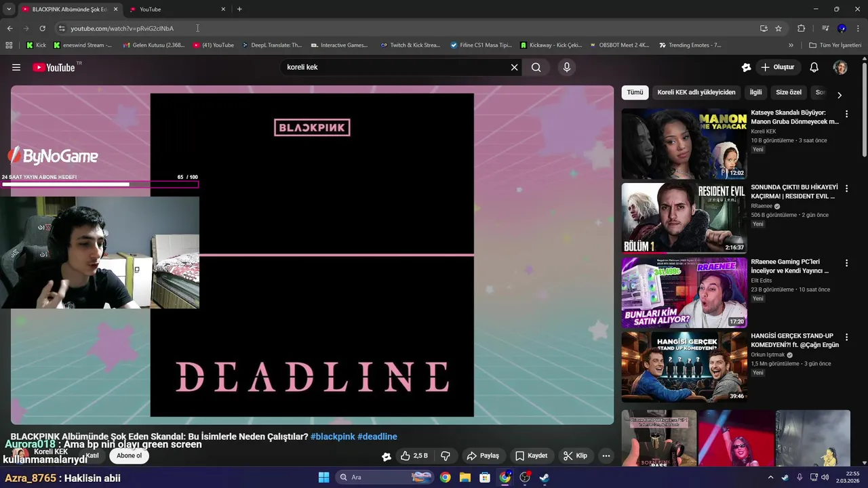Viewport: 868px width, 488px height.
Task: Click the #deadline hashtag link
Action: [x=377, y=436]
